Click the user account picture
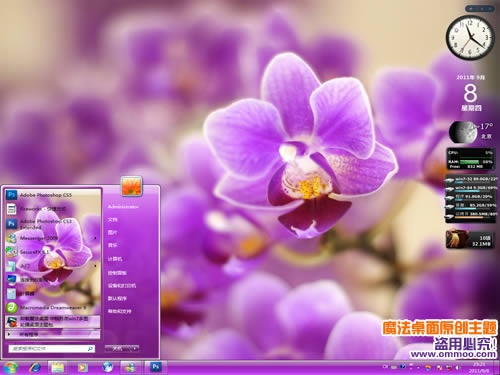 click(x=132, y=186)
